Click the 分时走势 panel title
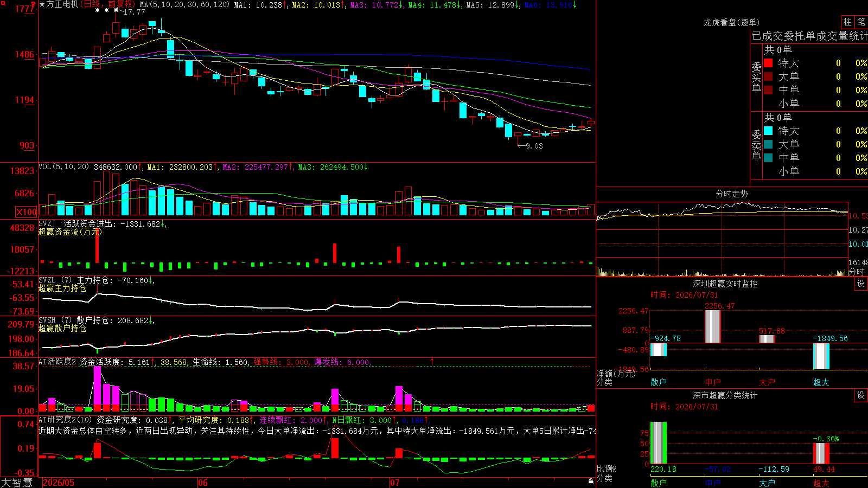Viewport: 868px width, 488px height. pos(732,194)
